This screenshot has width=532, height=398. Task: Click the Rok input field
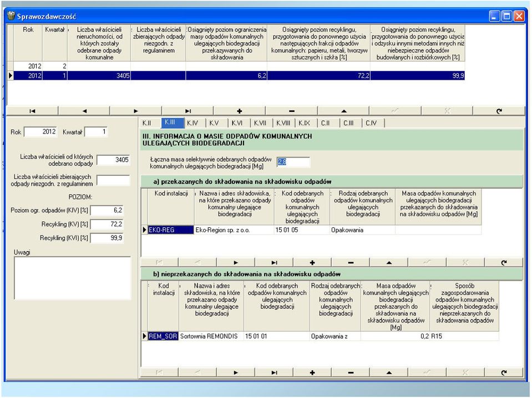click(40, 132)
